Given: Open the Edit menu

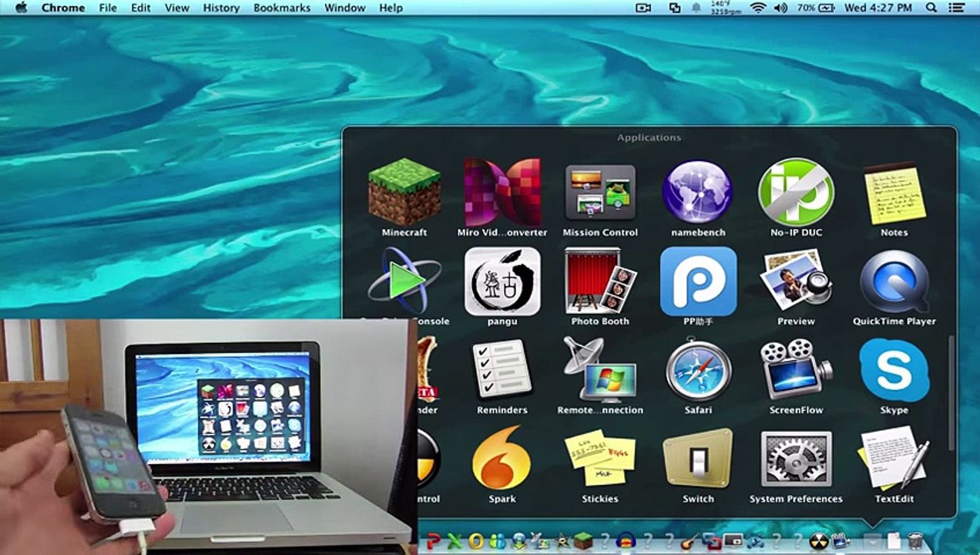Looking at the screenshot, I should pos(141,8).
